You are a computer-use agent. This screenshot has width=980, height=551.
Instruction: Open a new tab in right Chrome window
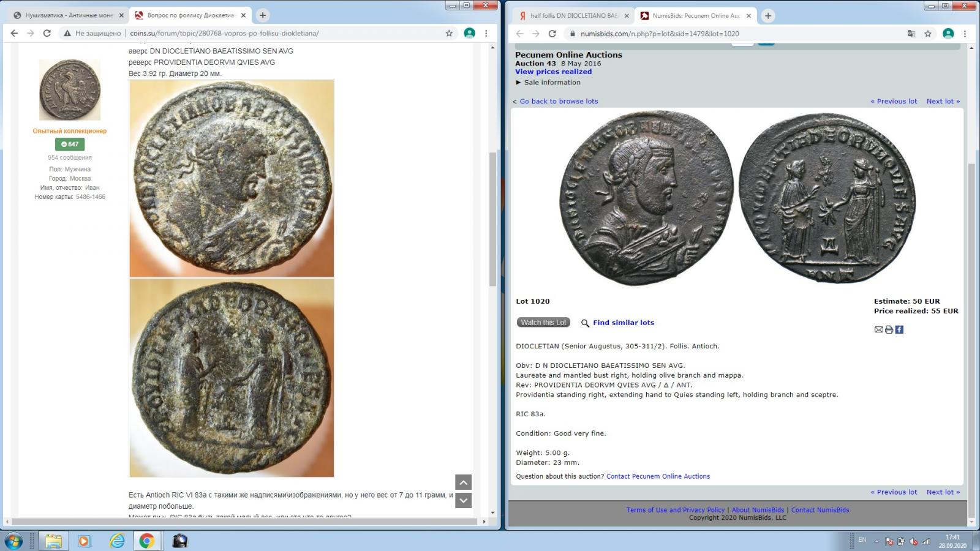tap(767, 16)
